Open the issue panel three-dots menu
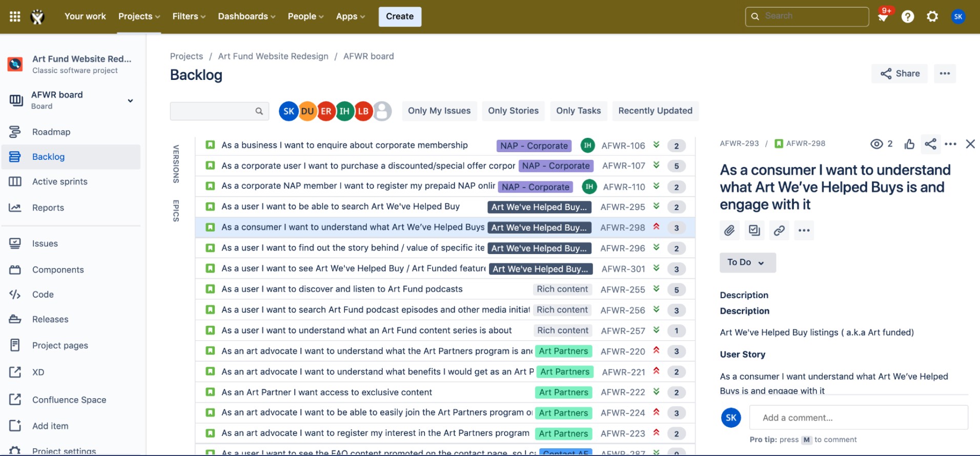 point(950,144)
